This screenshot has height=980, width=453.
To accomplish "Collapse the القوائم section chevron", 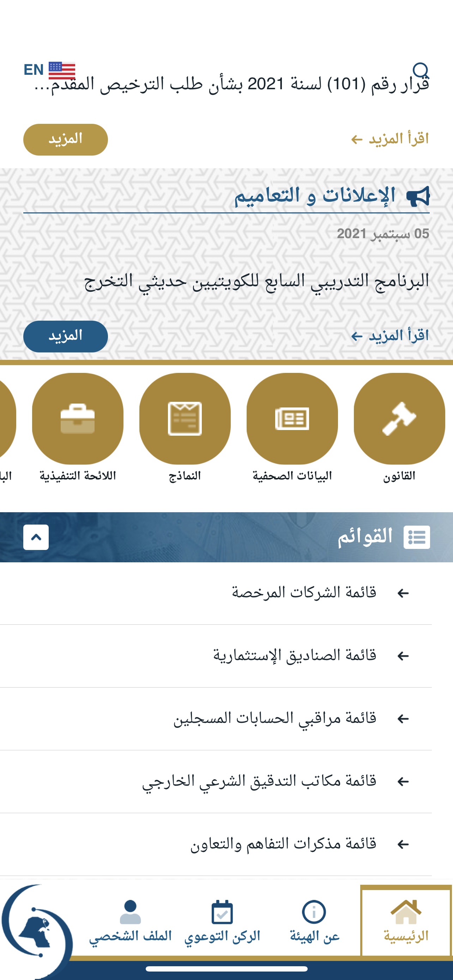I will pos(36,537).
